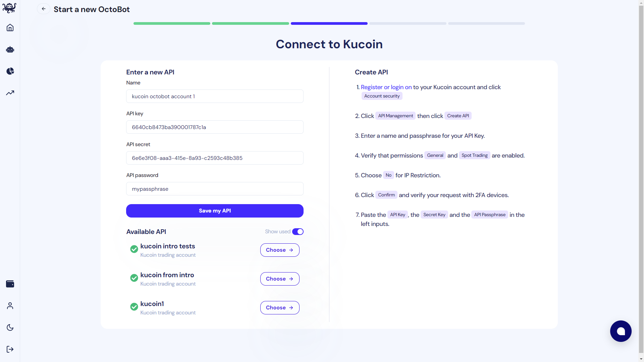Screen dimensions: 644x362
Task: Focus the API password field
Action: (x=215, y=189)
